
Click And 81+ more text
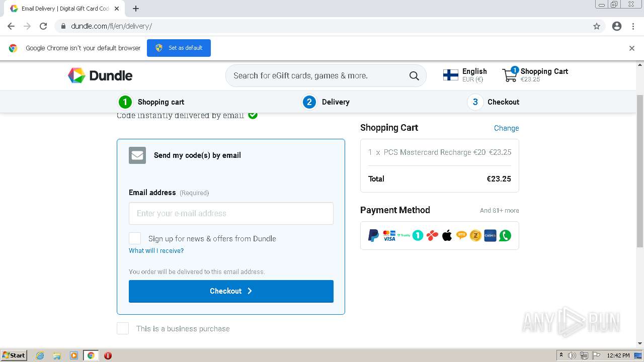pos(499,211)
